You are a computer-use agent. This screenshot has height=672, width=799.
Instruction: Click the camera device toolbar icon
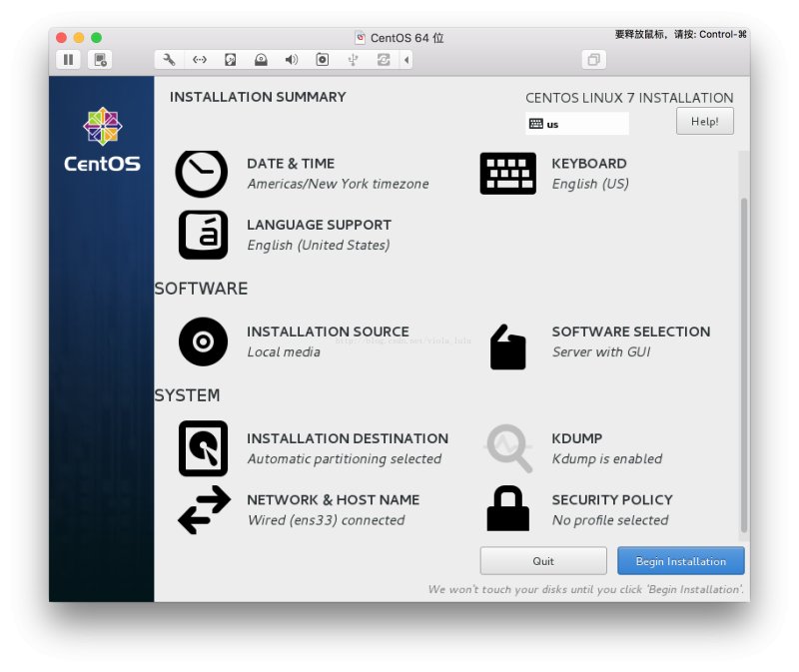(x=322, y=60)
